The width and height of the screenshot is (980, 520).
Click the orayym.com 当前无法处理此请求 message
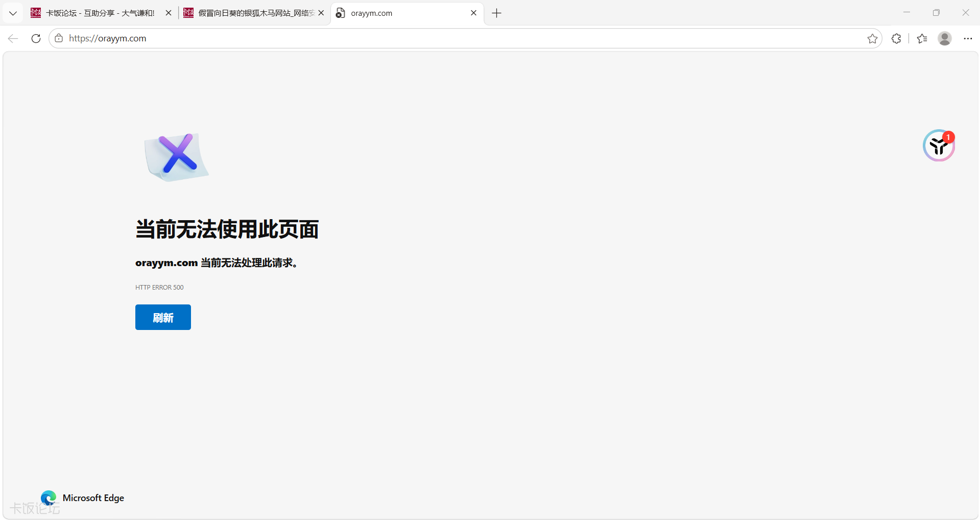coord(217,263)
